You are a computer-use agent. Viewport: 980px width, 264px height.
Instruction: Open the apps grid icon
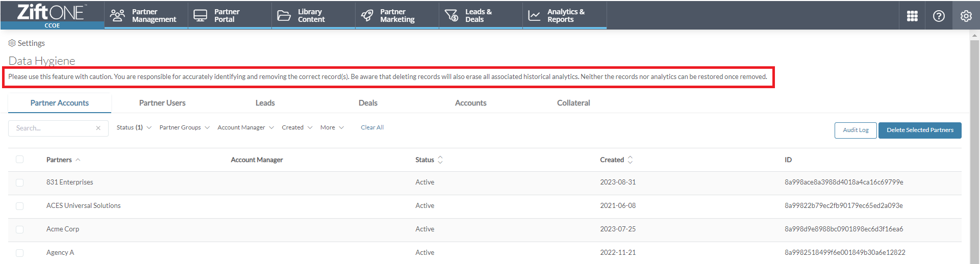click(x=912, y=16)
